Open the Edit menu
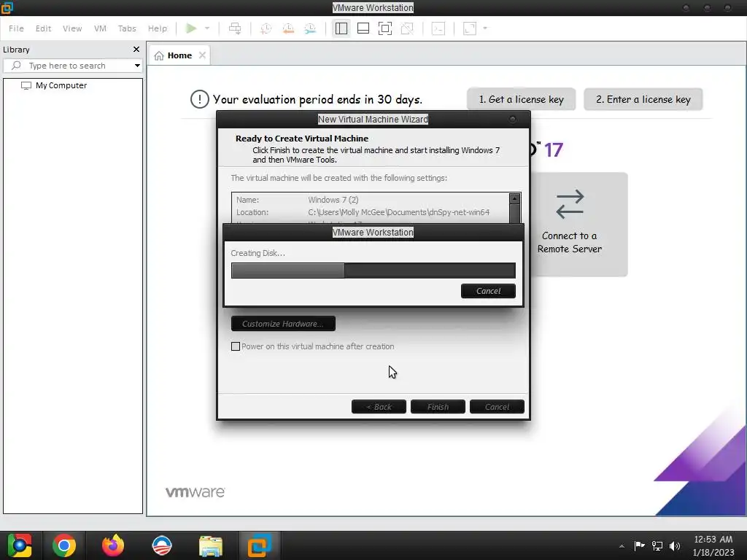Image resolution: width=747 pixels, height=560 pixels. coord(43,28)
